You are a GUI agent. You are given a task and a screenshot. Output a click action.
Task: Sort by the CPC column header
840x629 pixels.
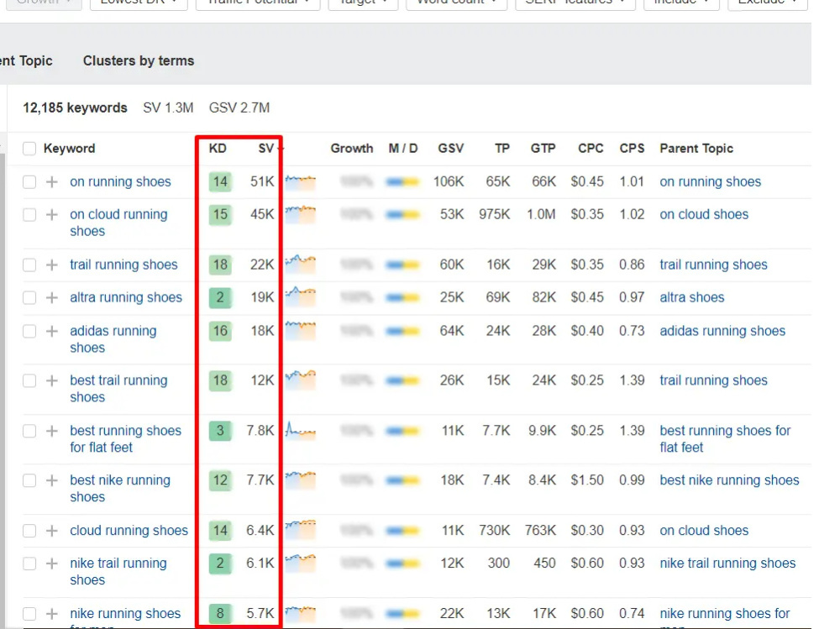[591, 149]
